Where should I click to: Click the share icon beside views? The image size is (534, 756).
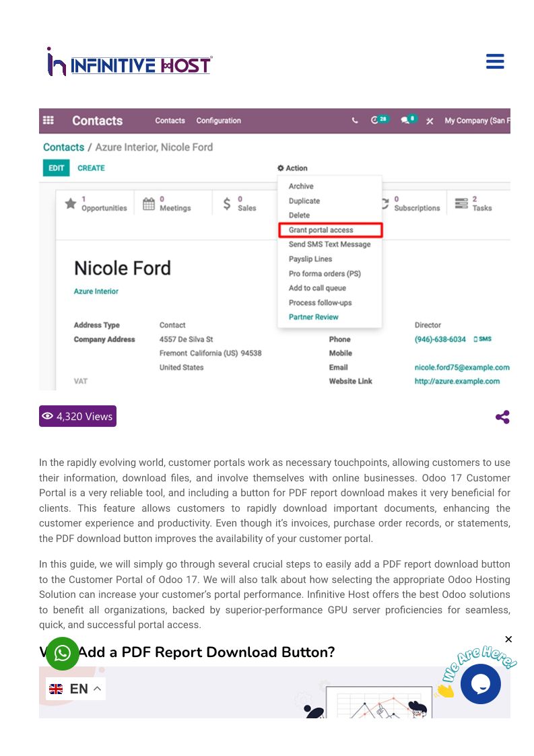click(502, 417)
